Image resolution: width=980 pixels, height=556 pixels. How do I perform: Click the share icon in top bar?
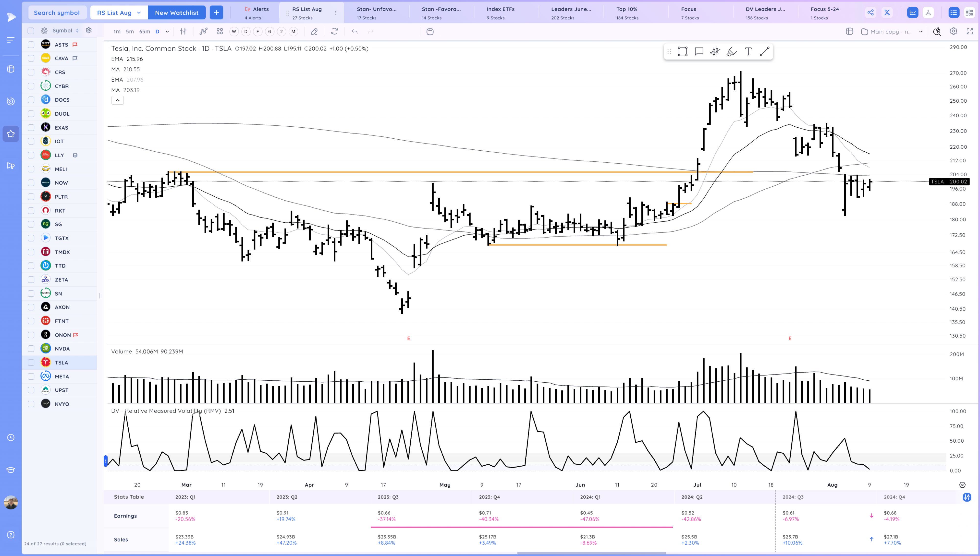(x=870, y=12)
